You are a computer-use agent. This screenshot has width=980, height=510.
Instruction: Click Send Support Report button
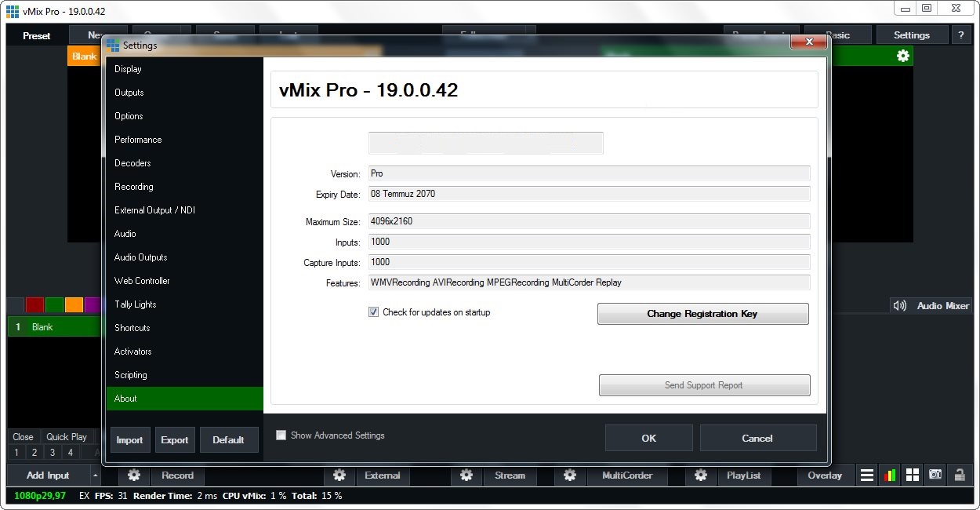704,385
